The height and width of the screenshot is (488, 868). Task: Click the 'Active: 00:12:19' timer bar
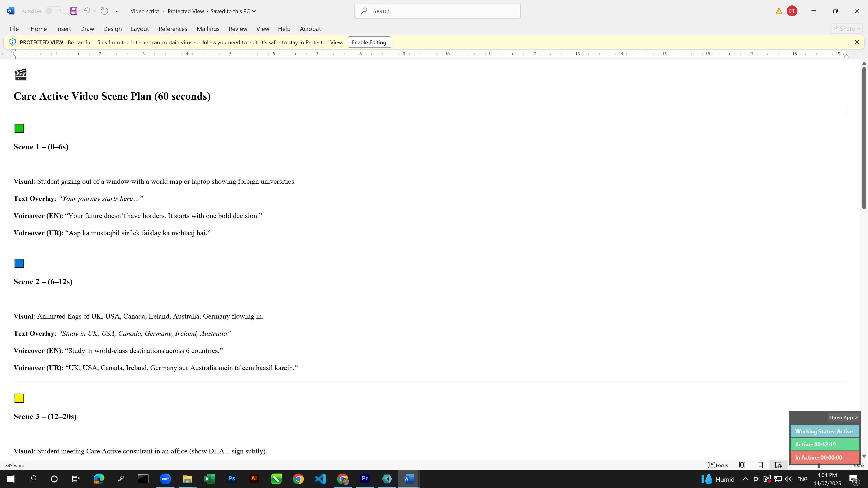[825, 445]
